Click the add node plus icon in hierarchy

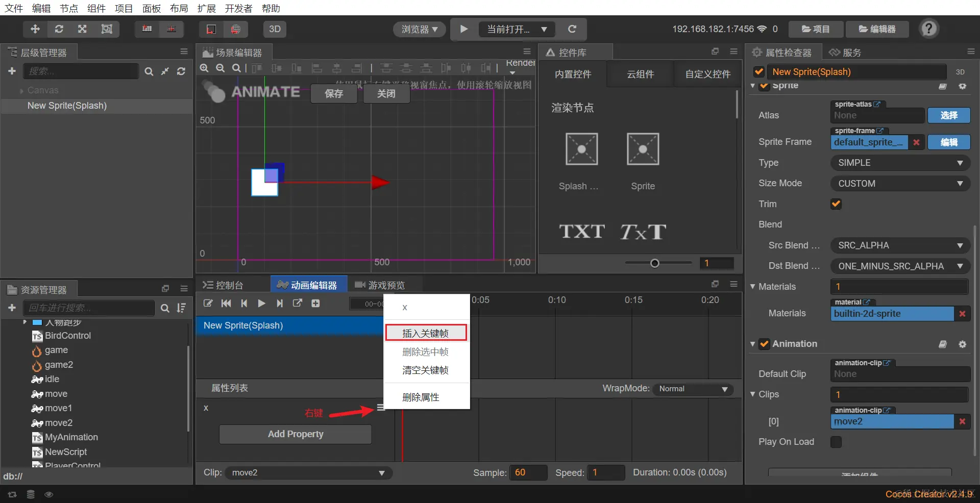[x=12, y=71]
